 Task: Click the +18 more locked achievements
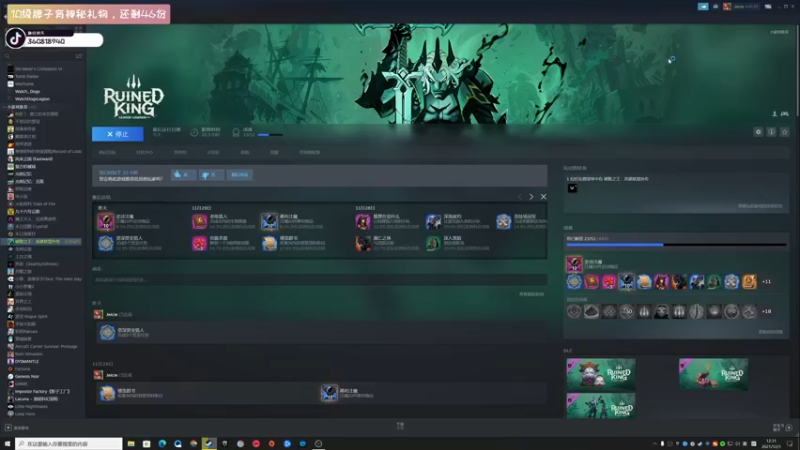pyautogui.click(x=766, y=311)
